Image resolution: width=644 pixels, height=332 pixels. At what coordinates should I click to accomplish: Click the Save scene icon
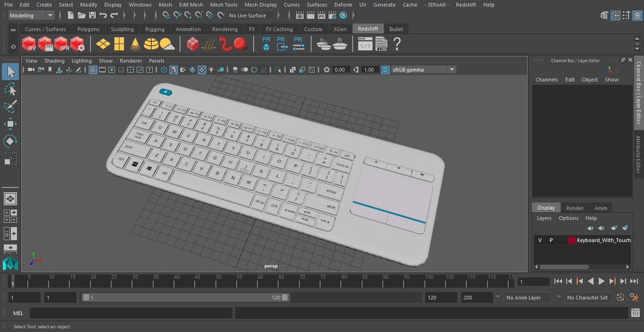(92, 16)
